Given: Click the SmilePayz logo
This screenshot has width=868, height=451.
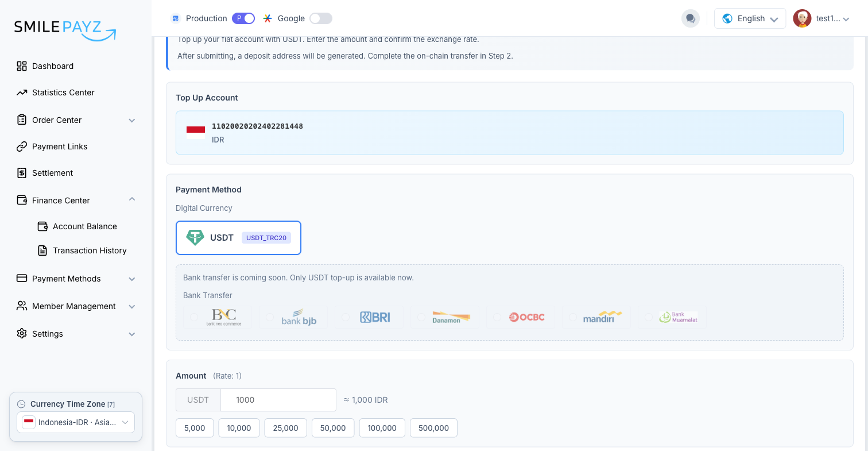Looking at the screenshot, I should coord(65,30).
